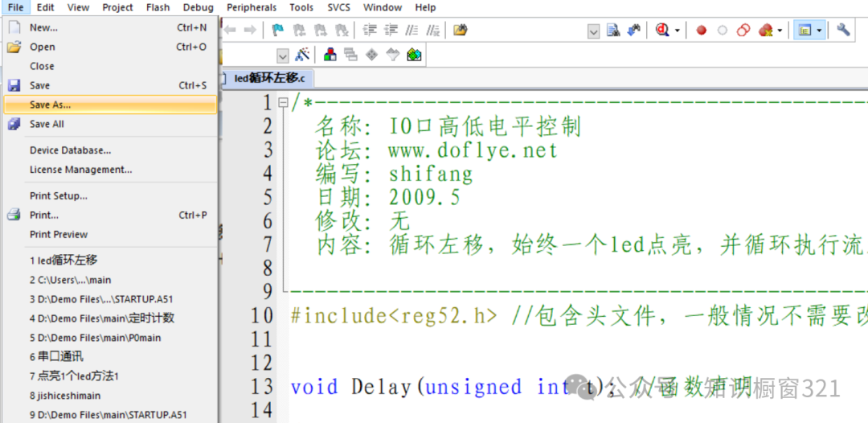Collapse the comment block at line 1
This screenshot has height=423, width=868.
coord(284,102)
